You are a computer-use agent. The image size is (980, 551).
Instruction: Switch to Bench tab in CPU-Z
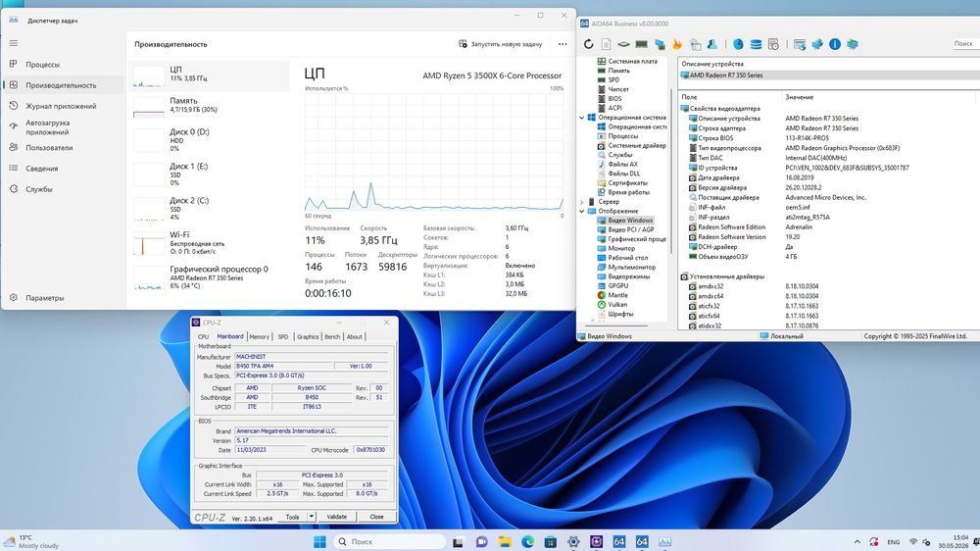tap(332, 336)
